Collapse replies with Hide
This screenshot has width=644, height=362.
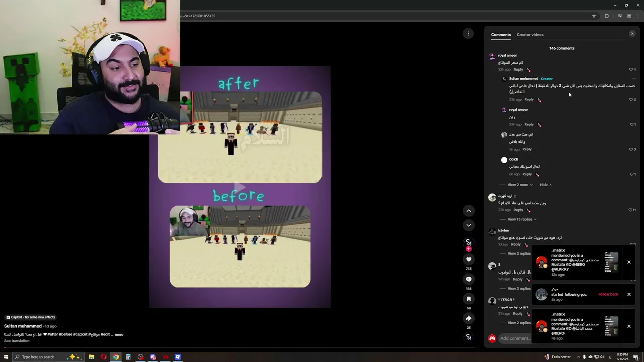tap(546, 185)
